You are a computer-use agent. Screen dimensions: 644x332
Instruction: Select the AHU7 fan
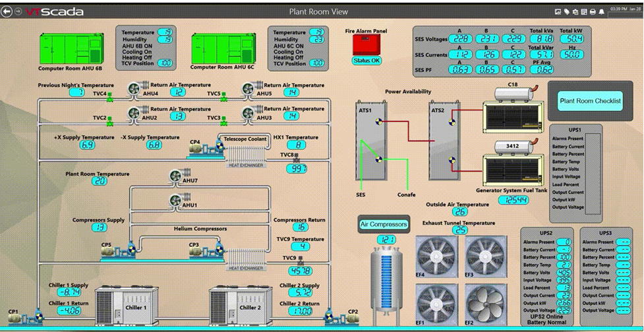click(178, 176)
